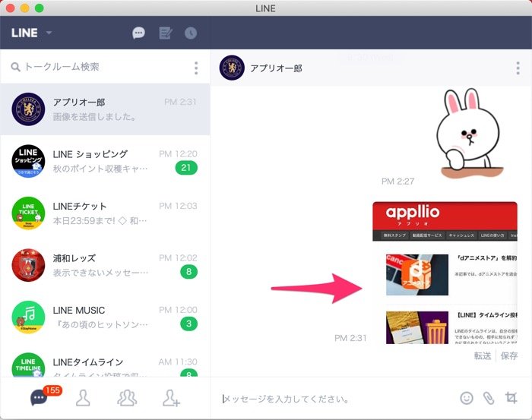Click the LINE MUSIC profile icon
The width and height of the screenshot is (532, 420).
29,317
